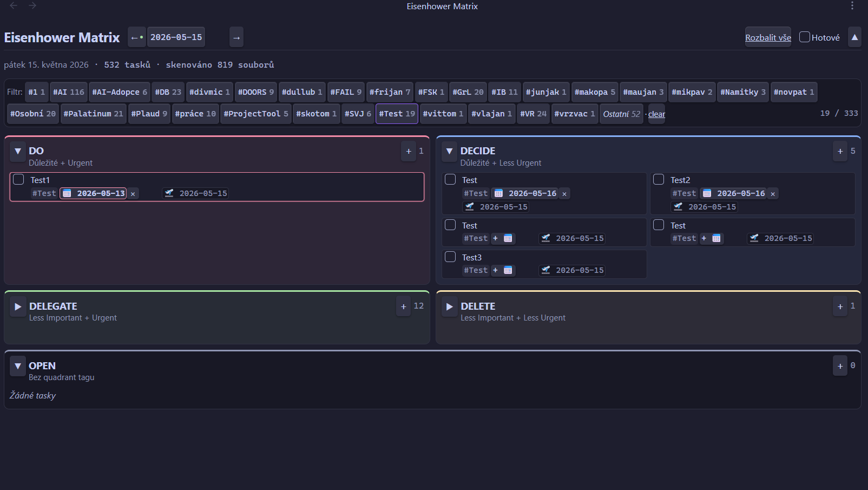The image size is (868, 490).
Task: Open due date calendar on Test1
Action: 67,193
